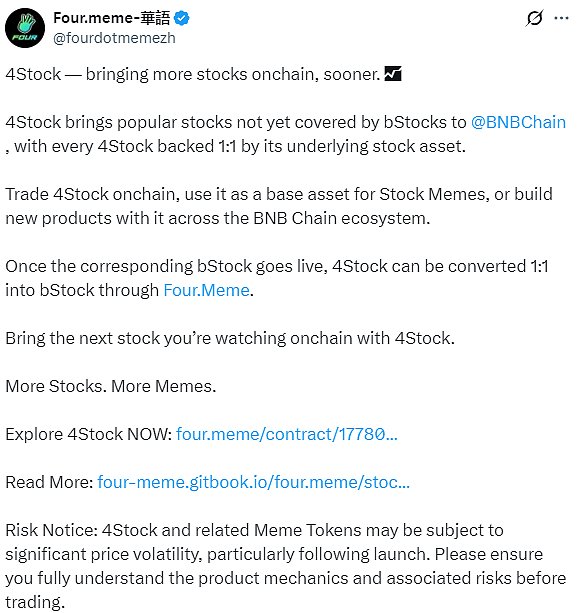Screen dimensions: 579x613
Task: Click the 'backed 1:1 by its underlying' sentence
Action: click(x=236, y=146)
